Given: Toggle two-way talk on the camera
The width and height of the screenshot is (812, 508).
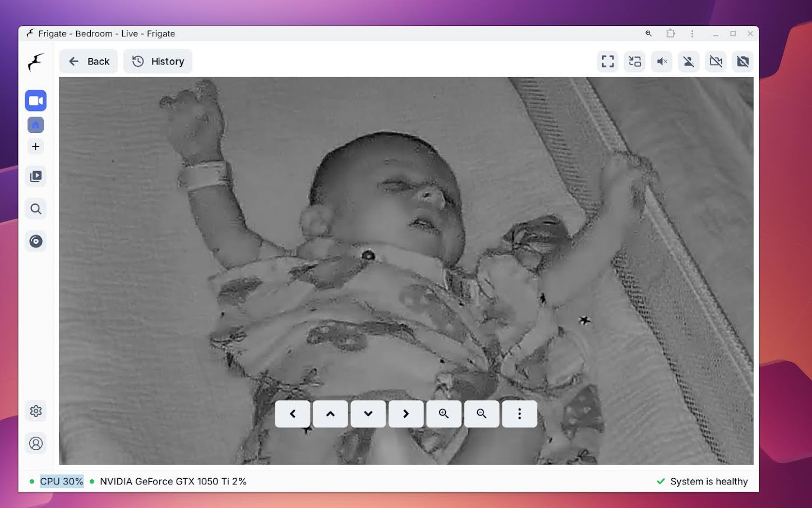Looking at the screenshot, I should [x=689, y=62].
